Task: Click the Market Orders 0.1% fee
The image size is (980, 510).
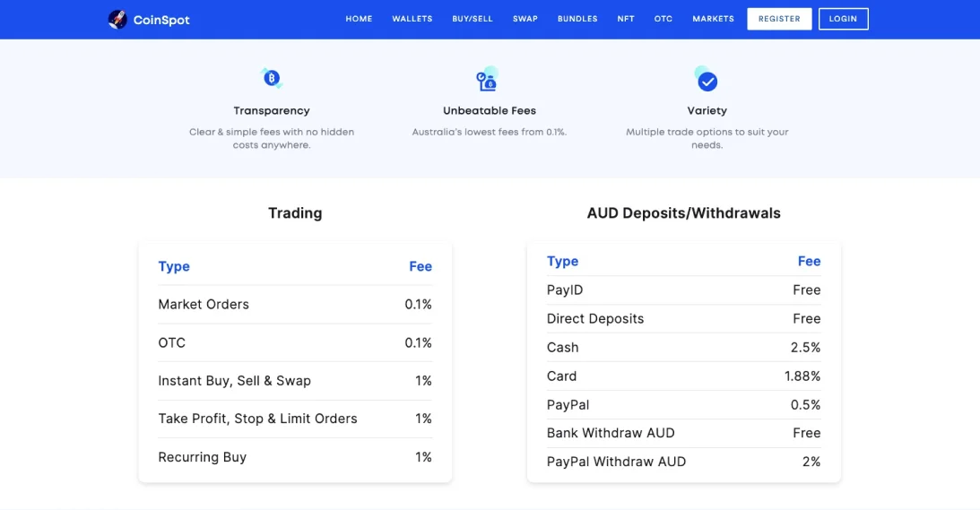Action: click(418, 305)
